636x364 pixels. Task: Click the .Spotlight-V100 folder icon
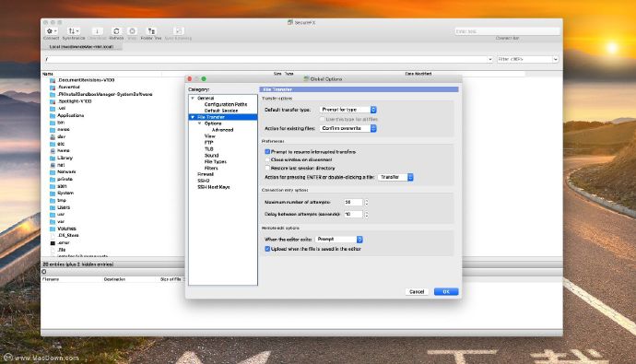tap(53, 101)
